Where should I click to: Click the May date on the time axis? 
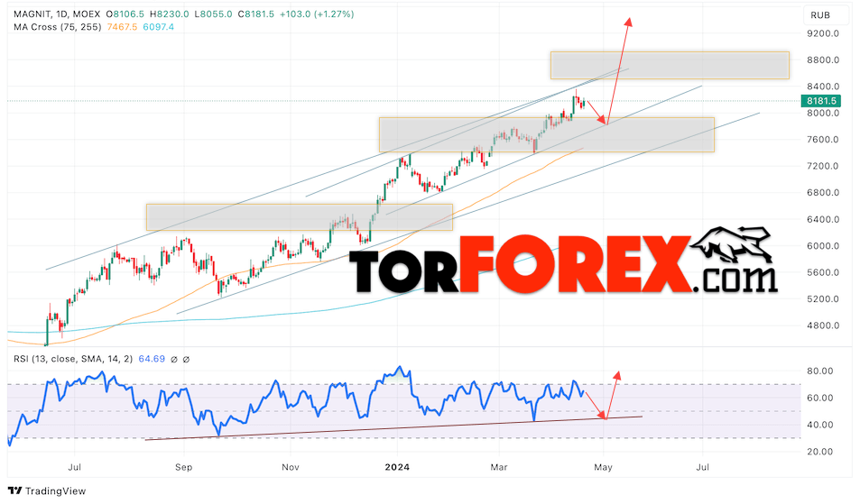[603, 467]
